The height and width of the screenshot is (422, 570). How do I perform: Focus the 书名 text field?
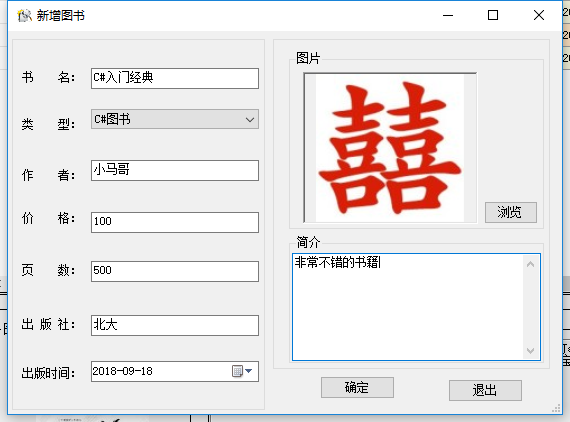pos(175,78)
